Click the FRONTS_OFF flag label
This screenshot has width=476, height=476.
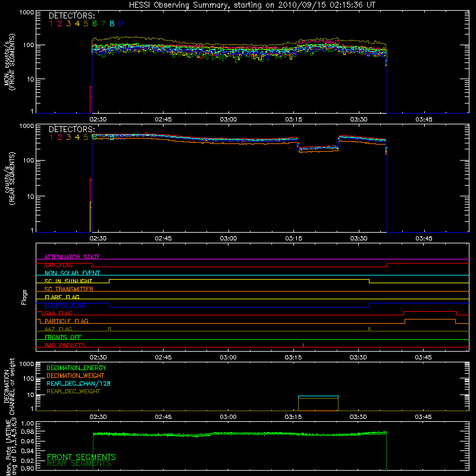point(63,337)
